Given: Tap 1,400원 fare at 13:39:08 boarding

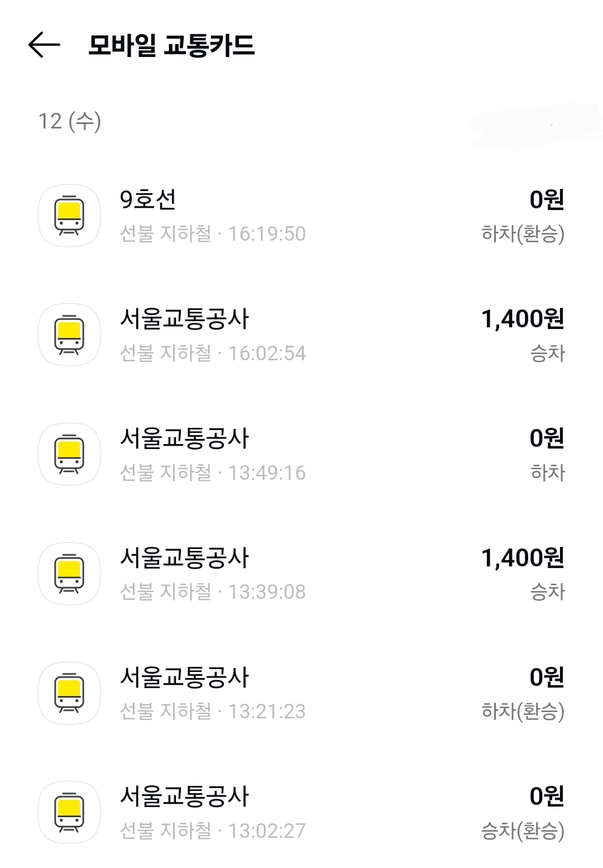Looking at the screenshot, I should point(523,557).
